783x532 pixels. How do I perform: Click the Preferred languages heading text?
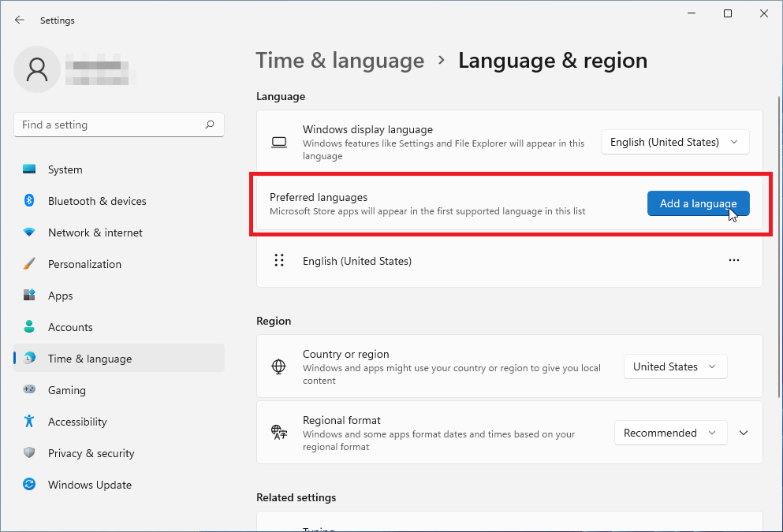pyautogui.click(x=319, y=197)
